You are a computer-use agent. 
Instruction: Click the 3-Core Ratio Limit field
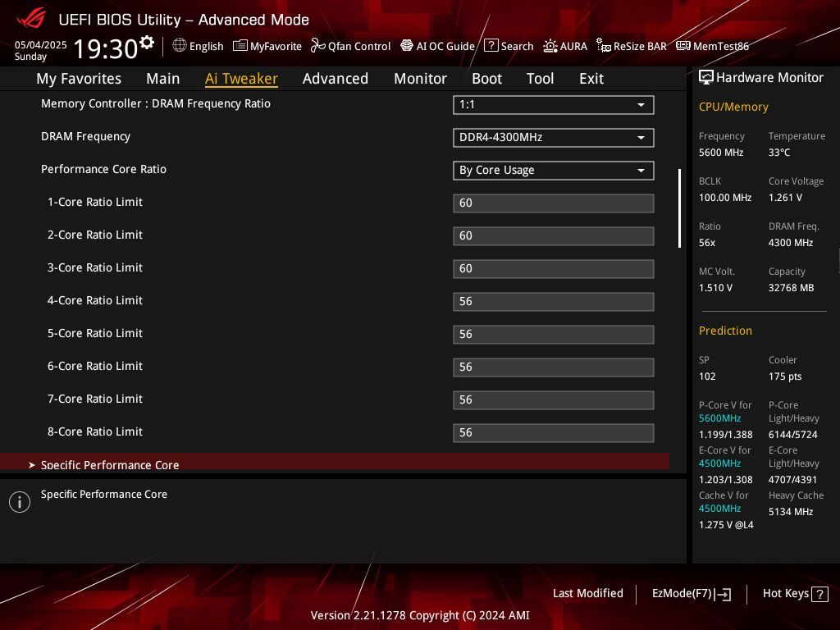pos(554,269)
